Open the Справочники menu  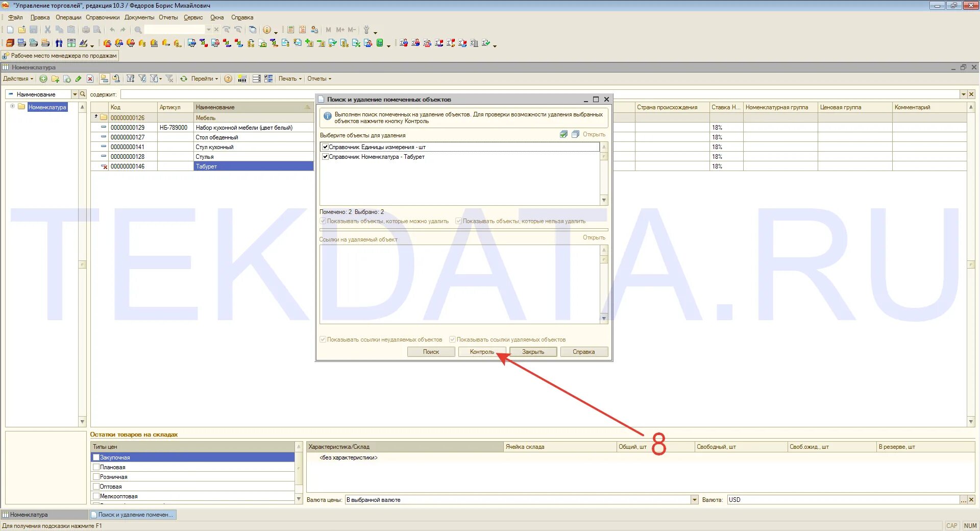click(x=103, y=17)
